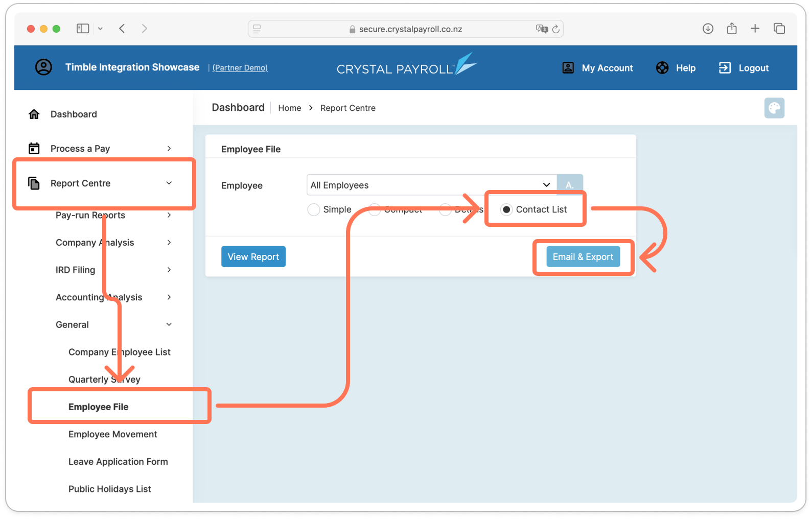The height and width of the screenshot is (519, 812).
Task: Click the View Report button
Action: coord(253,256)
